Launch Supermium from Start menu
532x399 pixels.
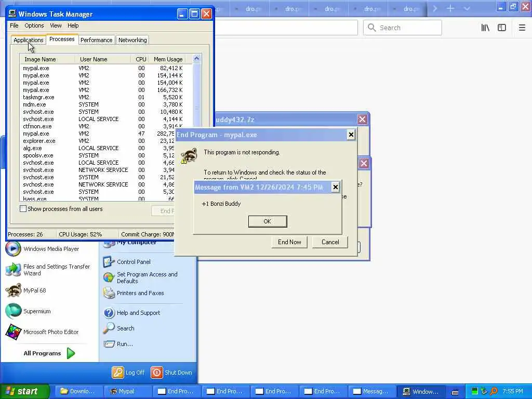[x=29, y=311]
